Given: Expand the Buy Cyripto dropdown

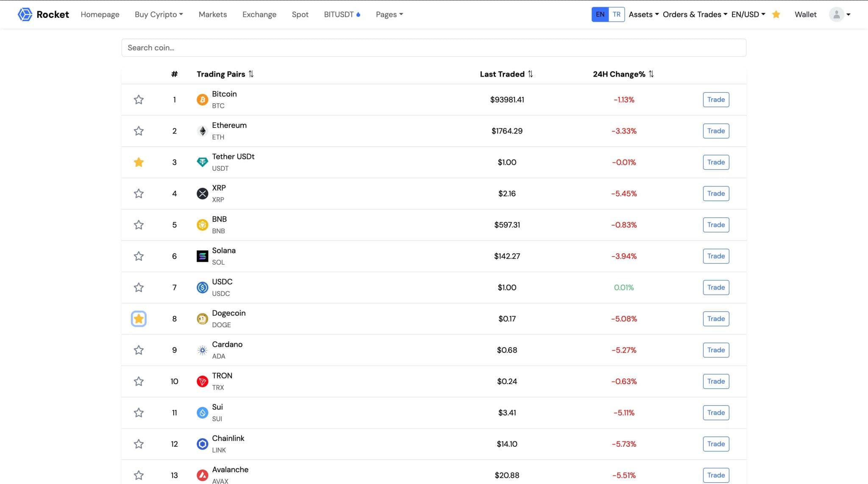Looking at the screenshot, I should point(159,14).
